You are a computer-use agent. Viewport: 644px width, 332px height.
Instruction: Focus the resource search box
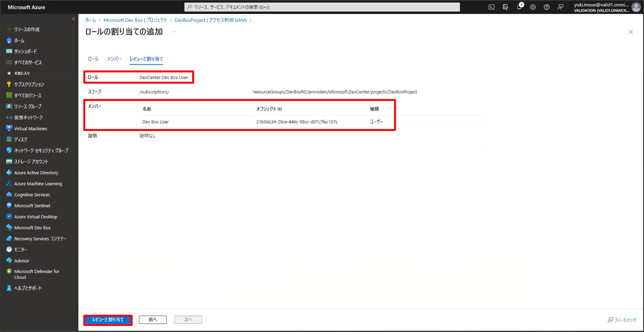(322, 7)
